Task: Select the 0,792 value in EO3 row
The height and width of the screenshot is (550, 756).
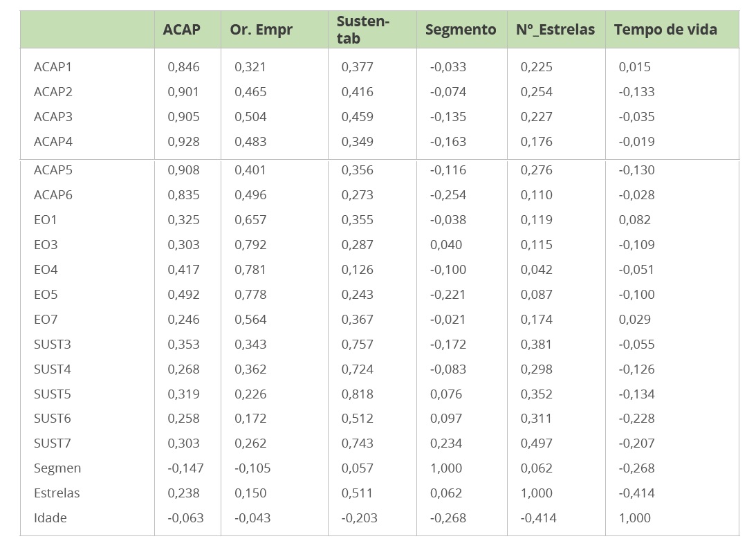Action: (x=250, y=245)
